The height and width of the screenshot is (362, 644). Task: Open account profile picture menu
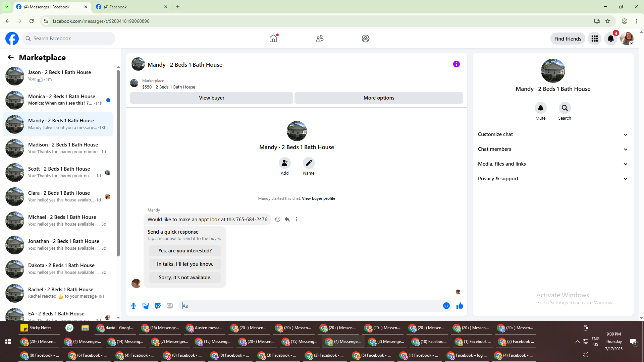627,39
